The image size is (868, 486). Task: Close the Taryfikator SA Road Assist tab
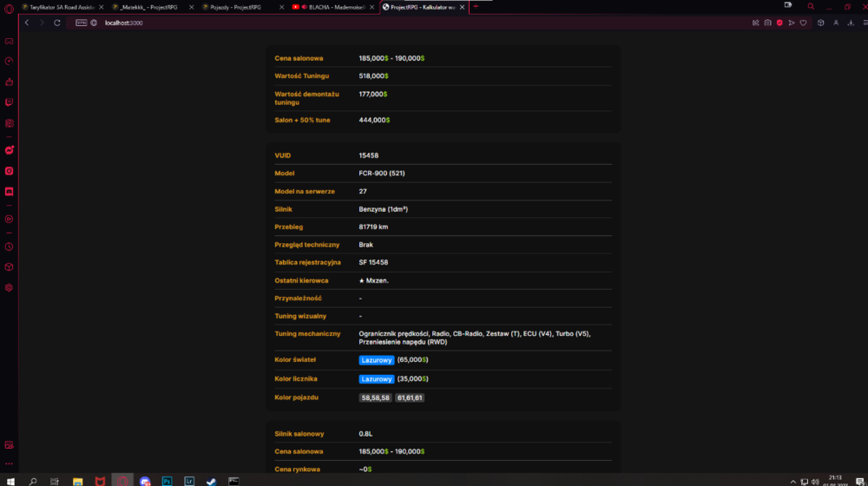tap(102, 7)
